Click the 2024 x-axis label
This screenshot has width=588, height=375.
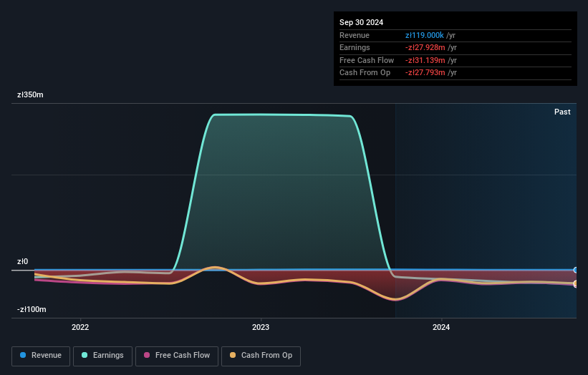(x=441, y=327)
